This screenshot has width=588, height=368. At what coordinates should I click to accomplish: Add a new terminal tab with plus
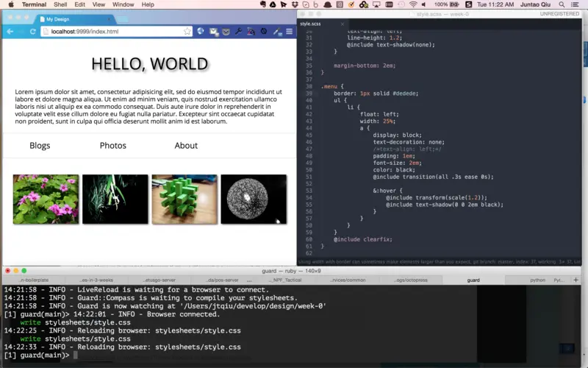click(576, 280)
